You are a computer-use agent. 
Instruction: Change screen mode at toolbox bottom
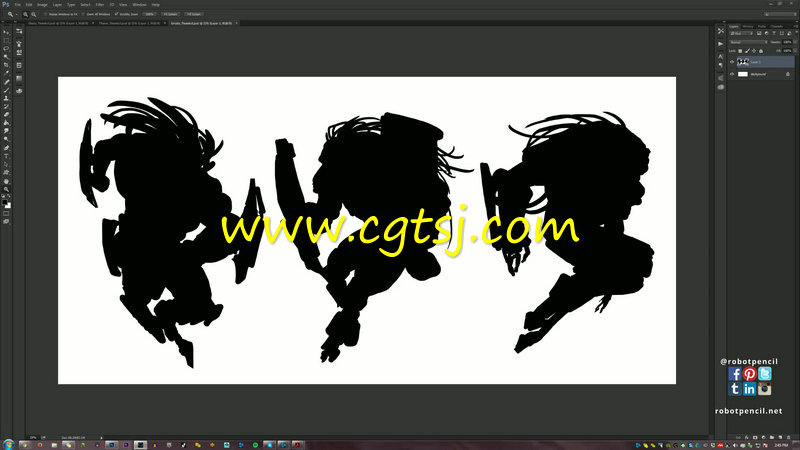(x=6, y=221)
